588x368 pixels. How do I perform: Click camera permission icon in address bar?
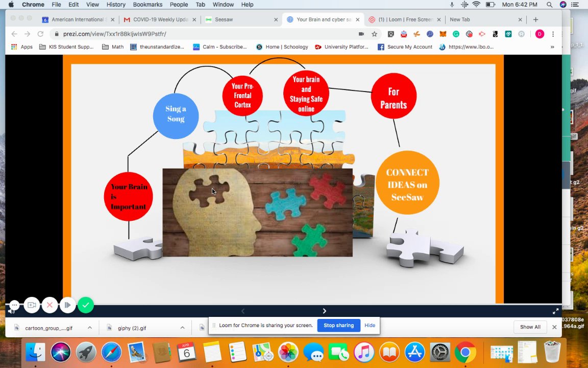click(361, 34)
